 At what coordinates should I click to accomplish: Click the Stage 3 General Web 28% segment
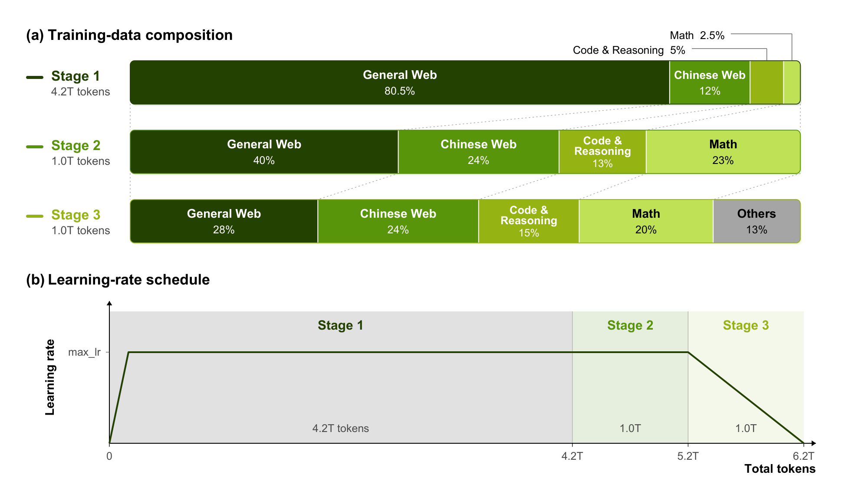pos(224,221)
